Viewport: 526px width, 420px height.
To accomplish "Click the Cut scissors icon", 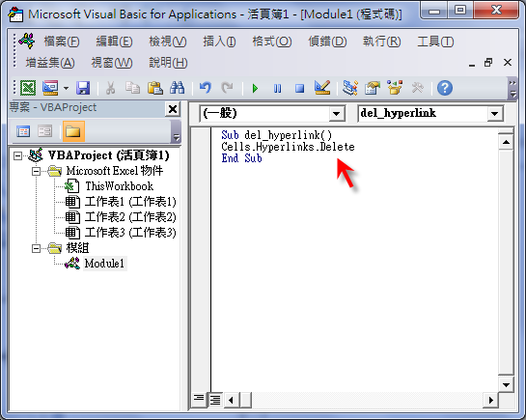I will [110, 88].
